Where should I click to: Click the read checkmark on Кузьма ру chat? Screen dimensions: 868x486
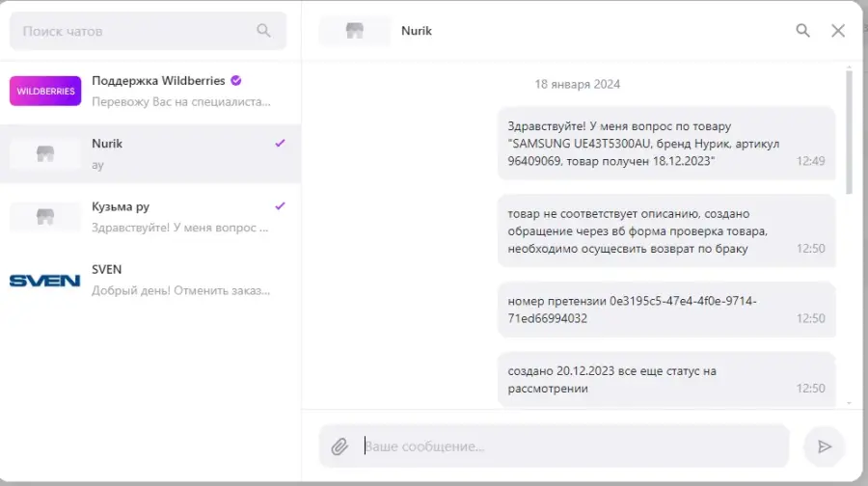(280, 206)
